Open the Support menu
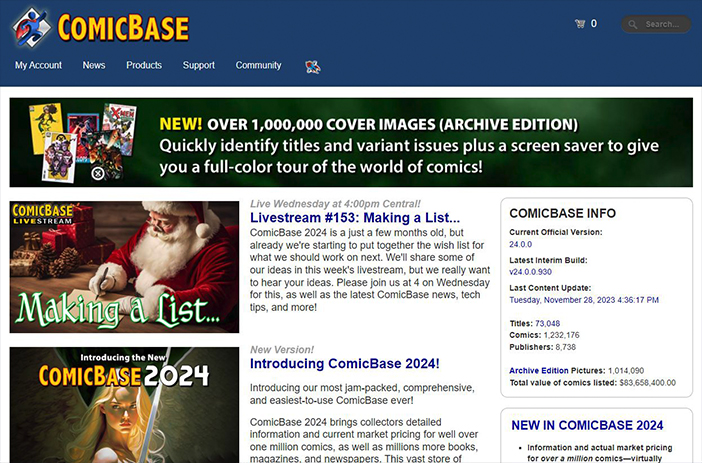 click(199, 65)
